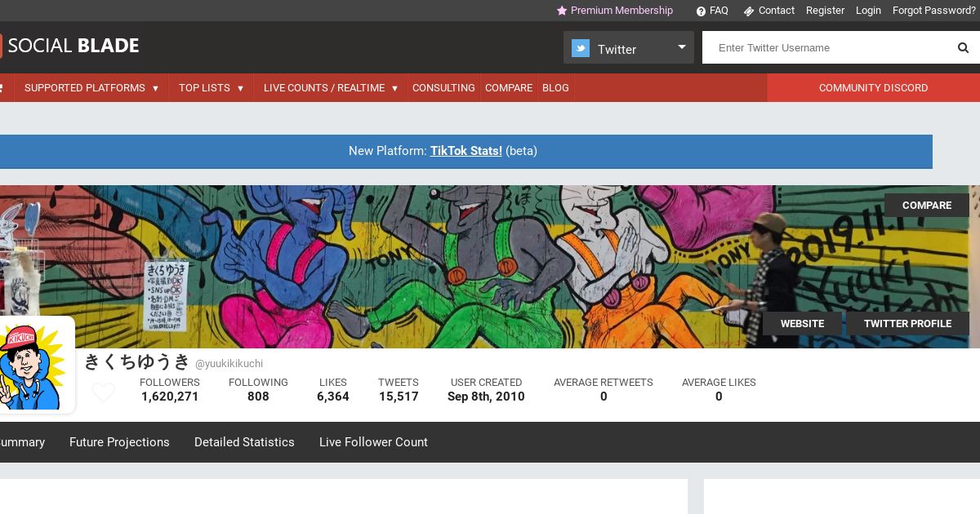Click the search magnifier icon

coord(963,47)
